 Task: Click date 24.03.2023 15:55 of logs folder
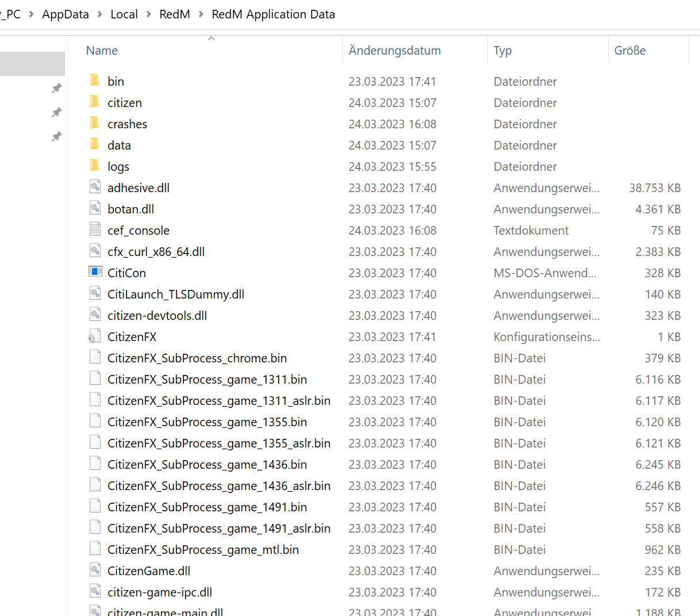point(392,166)
